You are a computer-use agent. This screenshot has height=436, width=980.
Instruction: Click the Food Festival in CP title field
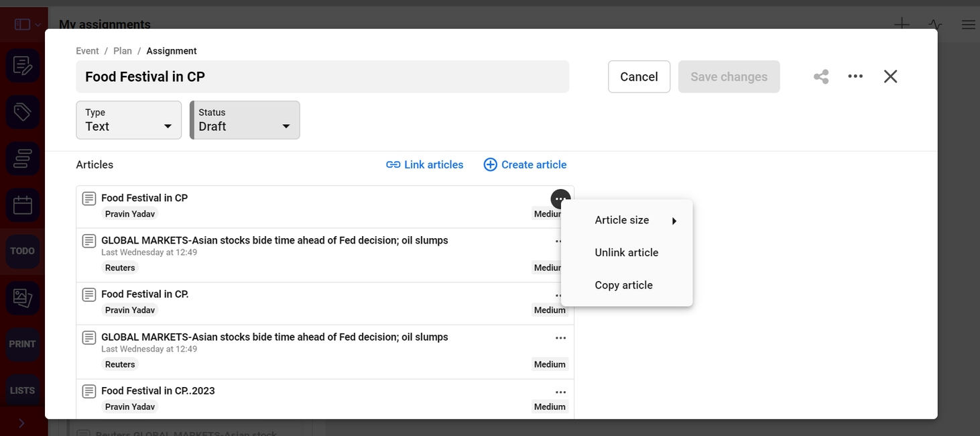pos(322,76)
